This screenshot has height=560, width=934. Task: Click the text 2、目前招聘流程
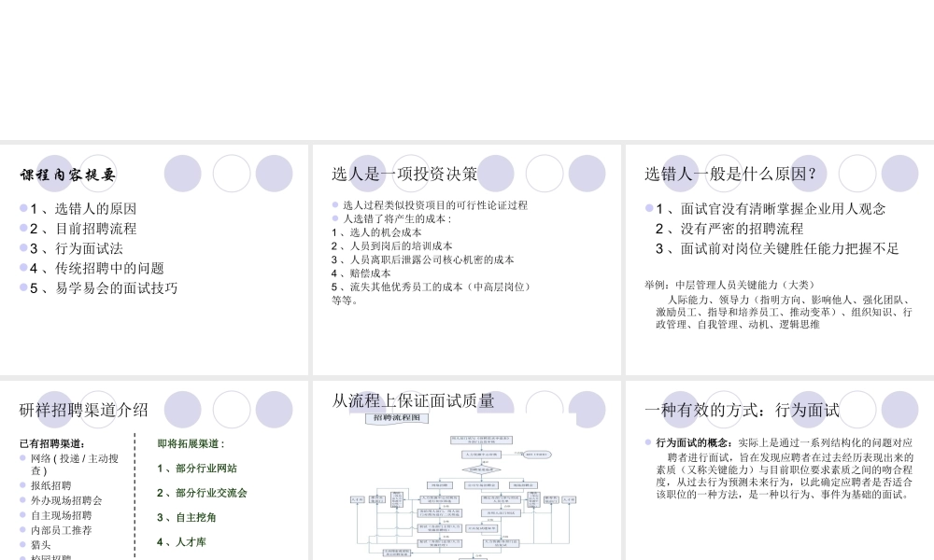click(x=83, y=229)
